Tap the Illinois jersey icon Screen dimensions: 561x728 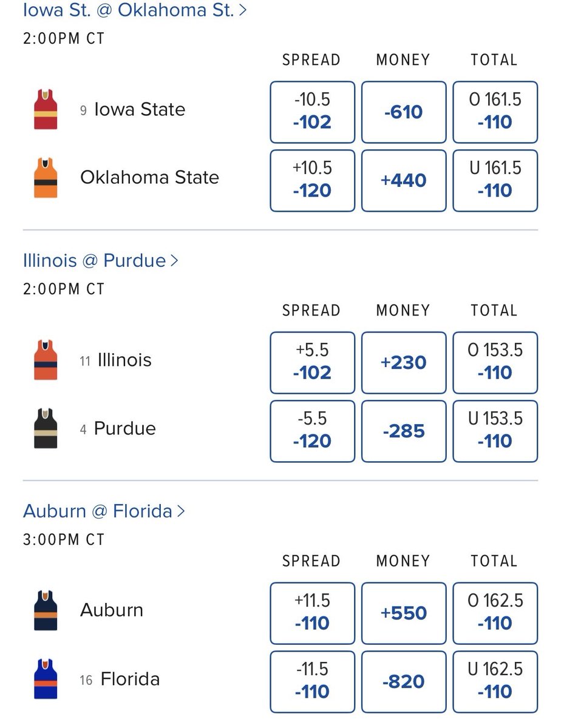coord(46,360)
